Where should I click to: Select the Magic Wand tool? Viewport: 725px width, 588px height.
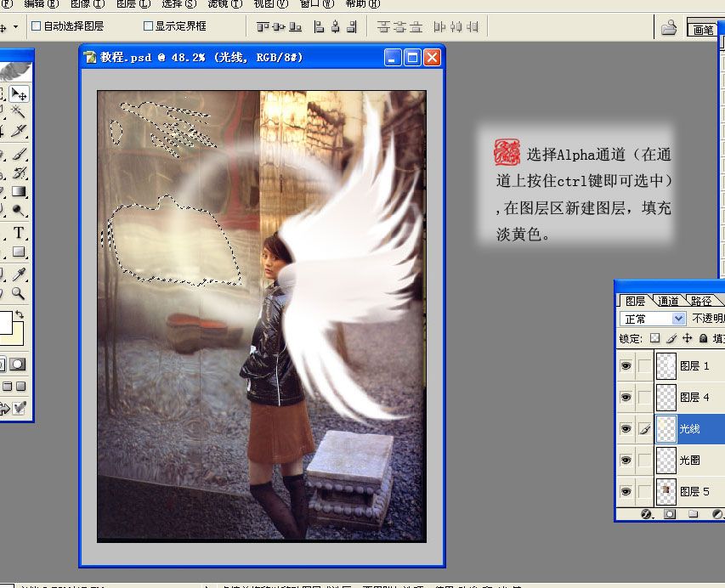19,111
